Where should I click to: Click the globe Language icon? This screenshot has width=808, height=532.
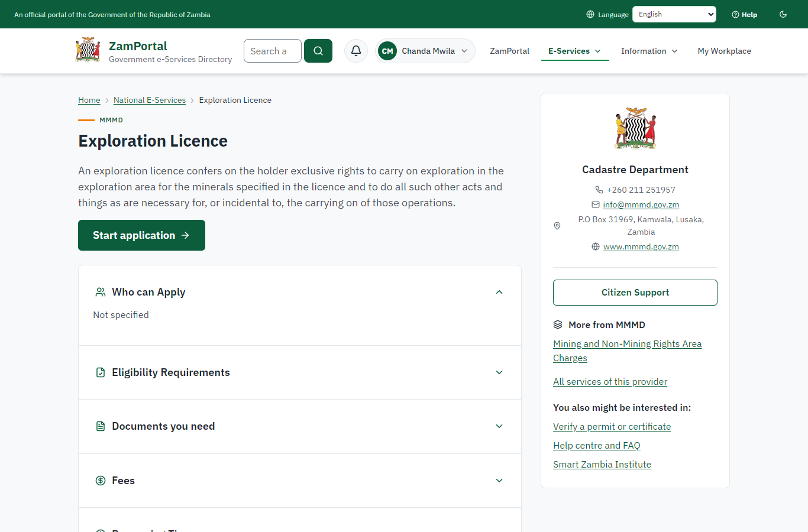(x=590, y=14)
